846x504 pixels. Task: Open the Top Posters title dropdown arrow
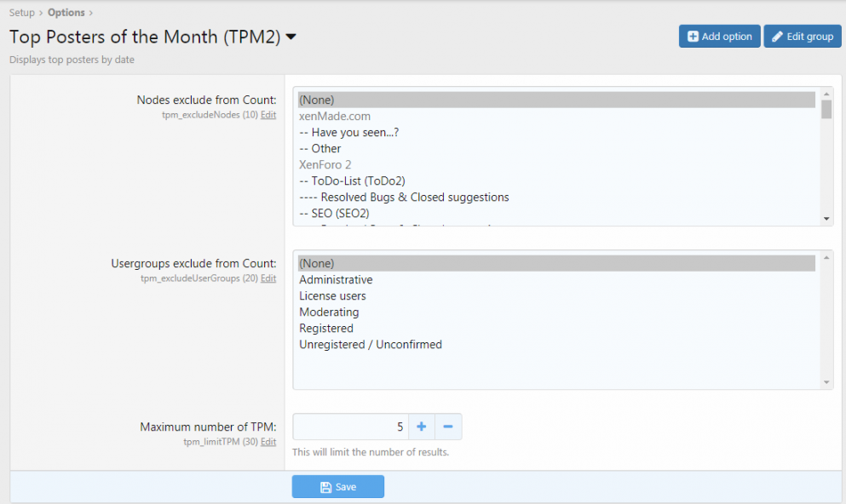pyautogui.click(x=291, y=37)
